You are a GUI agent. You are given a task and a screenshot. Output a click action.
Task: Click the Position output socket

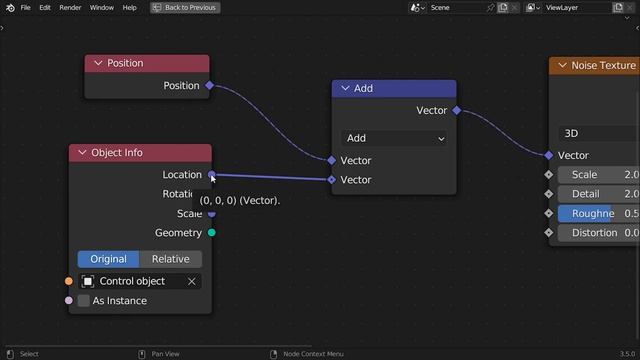click(209, 85)
